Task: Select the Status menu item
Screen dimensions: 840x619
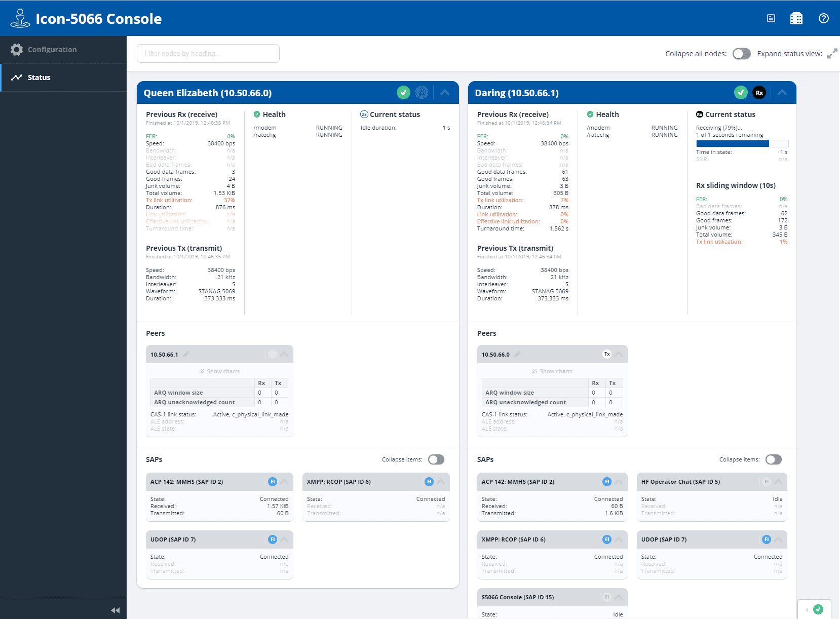Action: (39, 78)
